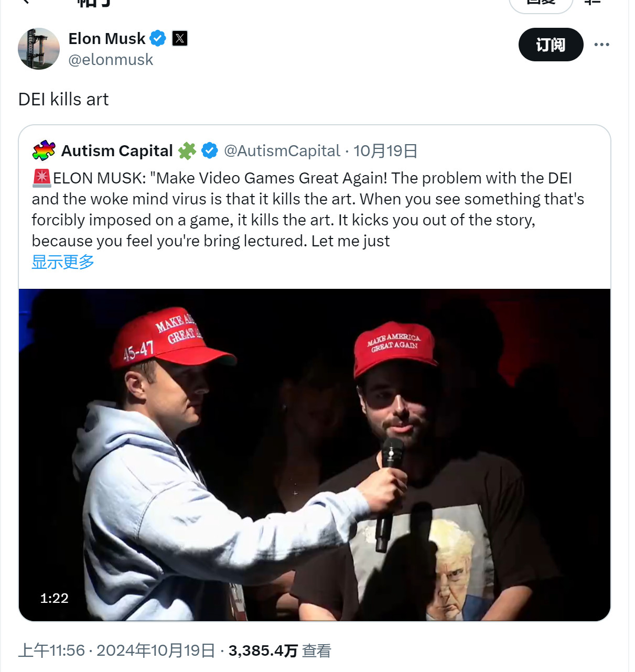Open the 3,385.4万 查看 view count
The width and height of the screenshot is (635, 672).
point(280,651)
